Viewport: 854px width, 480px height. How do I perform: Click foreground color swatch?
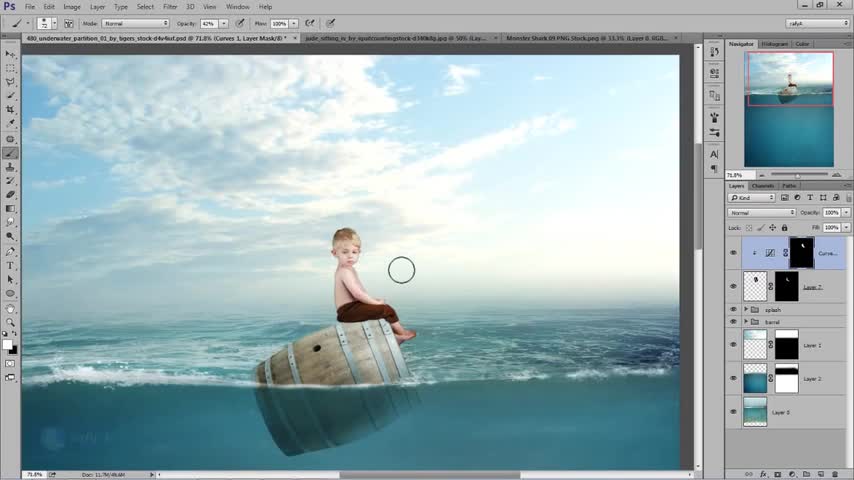point(7,345)
